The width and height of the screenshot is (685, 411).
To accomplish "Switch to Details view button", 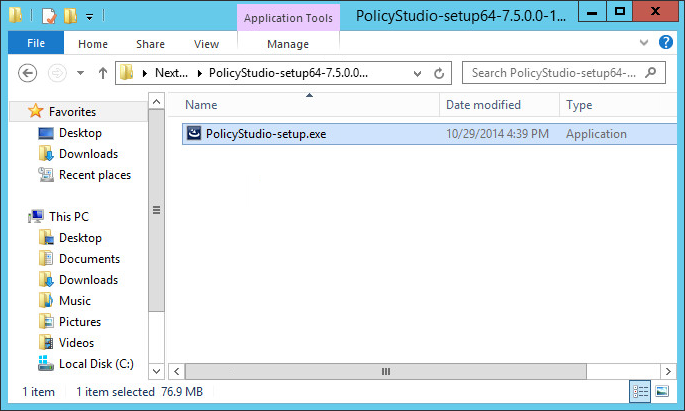I will (x=640, y=391).
